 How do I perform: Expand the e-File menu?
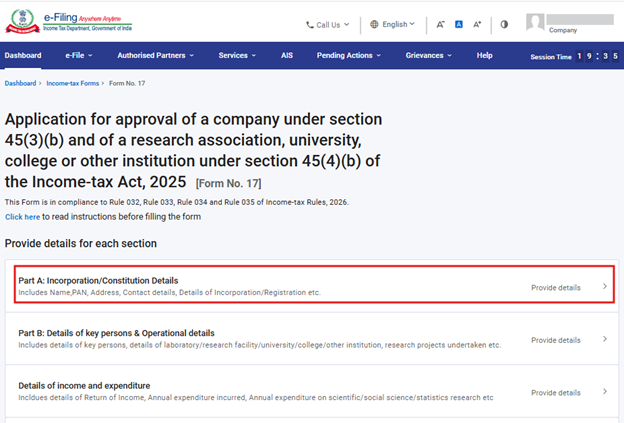pos(79,55)
